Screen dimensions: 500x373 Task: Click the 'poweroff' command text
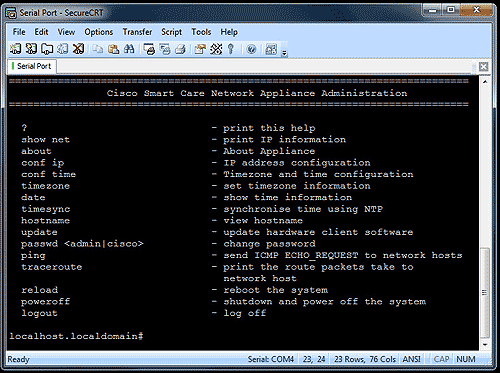tap(46, 302)
